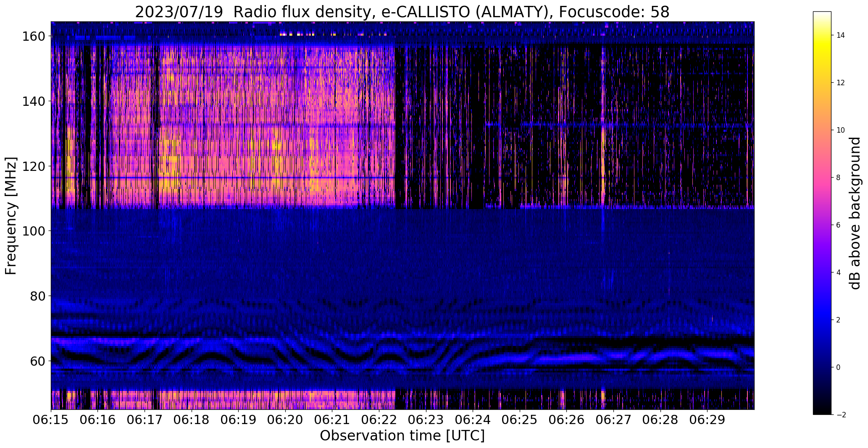
Task: Click the '06:15' time axis label
Action: click(51, 420)
